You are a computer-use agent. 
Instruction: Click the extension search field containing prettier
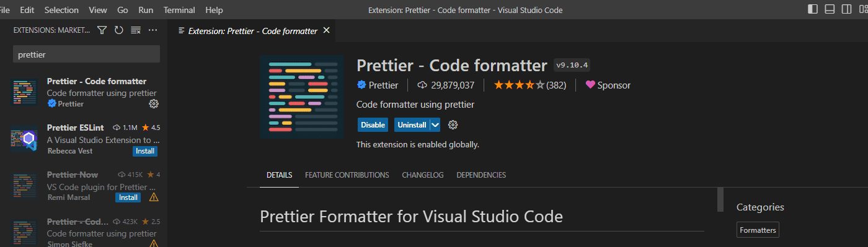(x=87, y=54)
